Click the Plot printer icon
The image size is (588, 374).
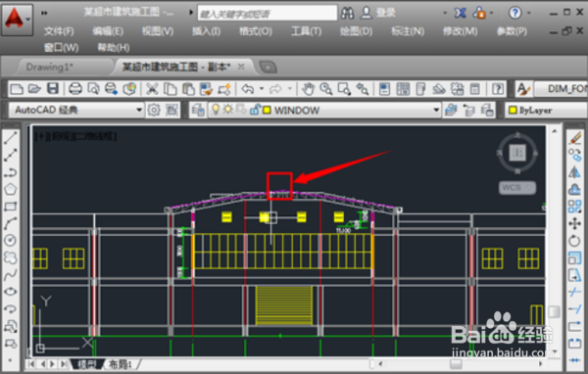(75, 89)
